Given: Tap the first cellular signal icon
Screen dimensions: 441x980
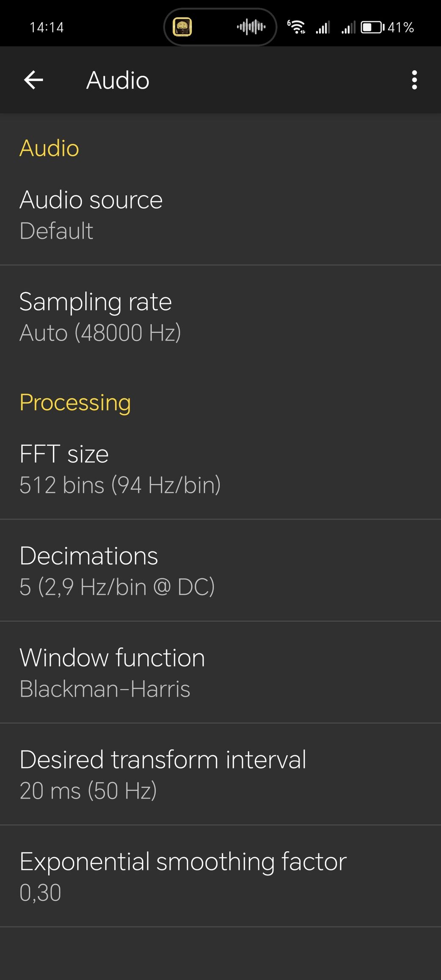Looking at the screenshot, I should click(322, 28).
